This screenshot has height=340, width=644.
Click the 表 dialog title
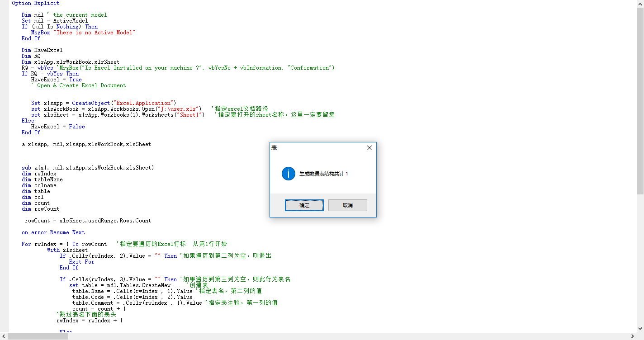[274, 148]
